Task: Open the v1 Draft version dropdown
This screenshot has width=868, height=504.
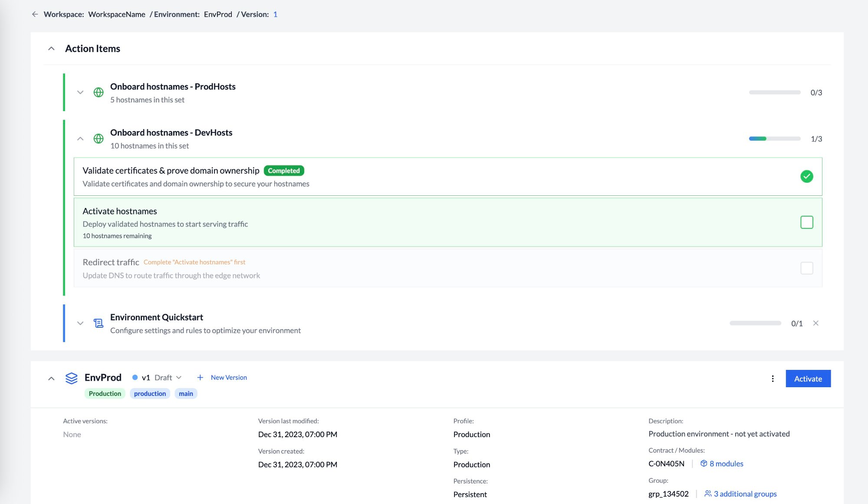Action: pos(180,377)
